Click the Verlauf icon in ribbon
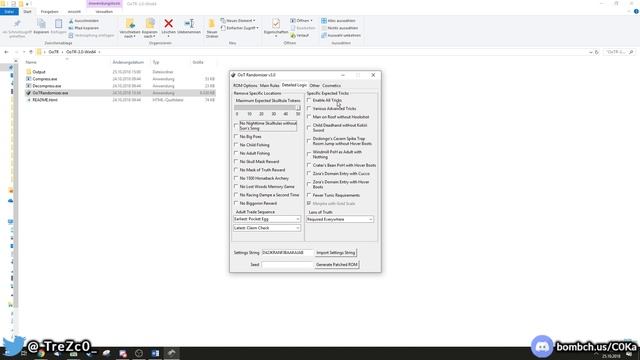Viewport: 640px width, 360px height. click(x=293, y=36)
